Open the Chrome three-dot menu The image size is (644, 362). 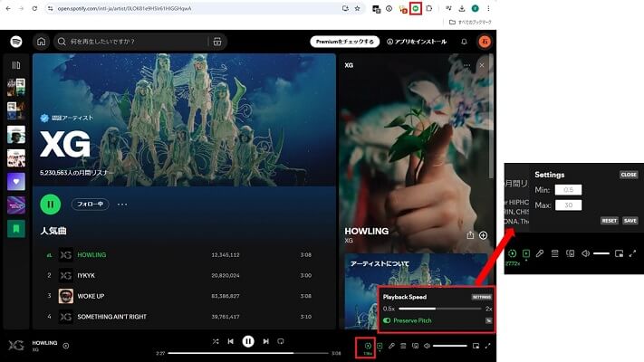tap(488, 8)
